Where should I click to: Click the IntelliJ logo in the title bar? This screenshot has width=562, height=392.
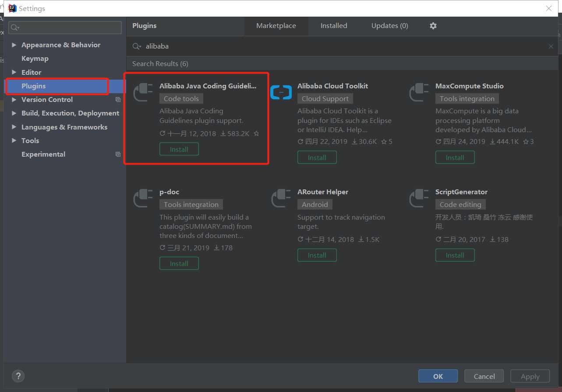[x=12, y=8]
